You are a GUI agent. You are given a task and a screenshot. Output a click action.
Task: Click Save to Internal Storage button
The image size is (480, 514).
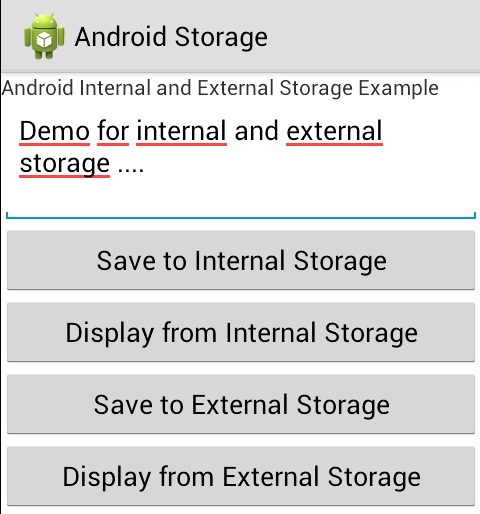[x=241, y=260]
